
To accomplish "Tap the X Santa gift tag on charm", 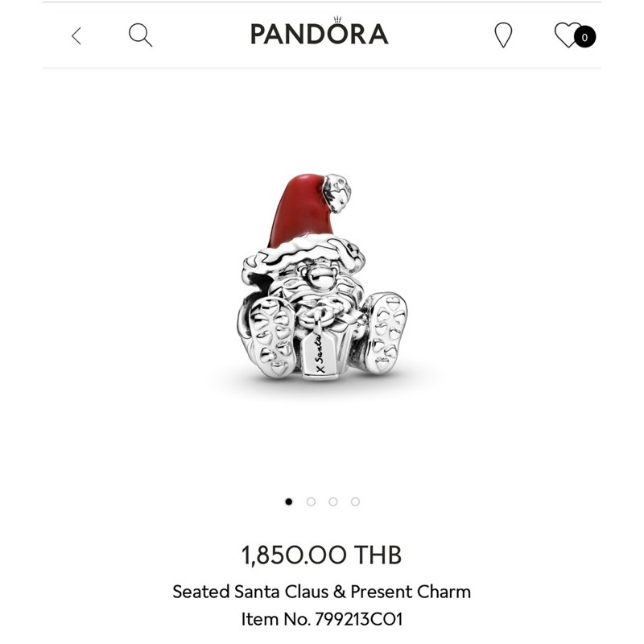I will click(x=320, y=354).
